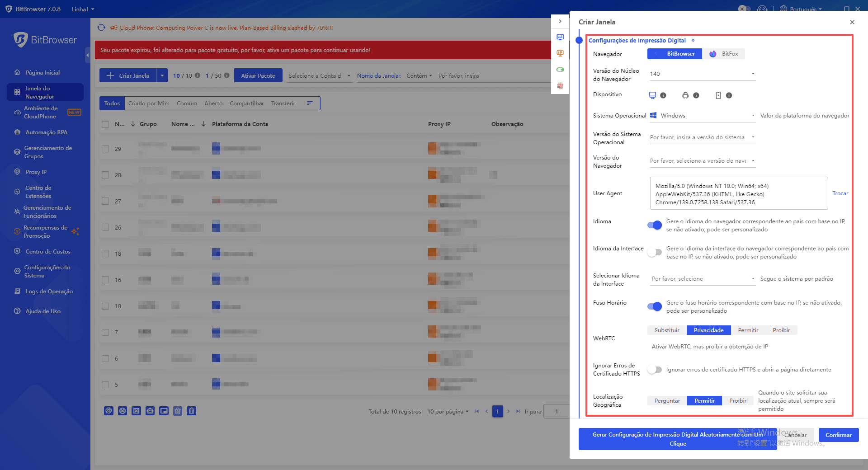Viewport: 868px width, 470px height.
Task: Switch to the Criado por Mim tab
Action: tap(149, 103)
